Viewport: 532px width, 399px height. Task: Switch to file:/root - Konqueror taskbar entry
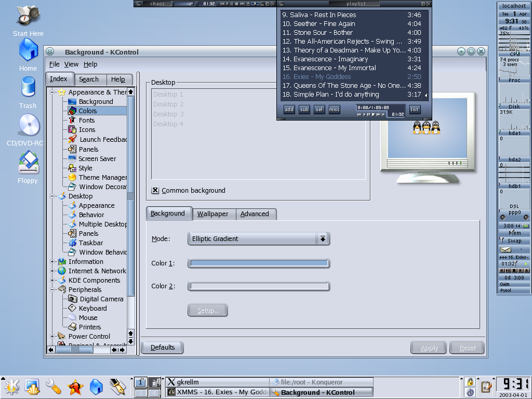(322, 382)
